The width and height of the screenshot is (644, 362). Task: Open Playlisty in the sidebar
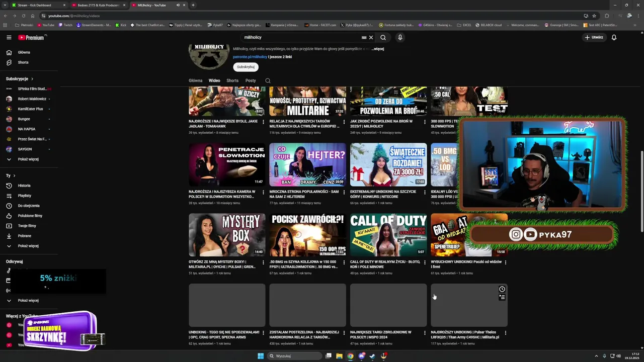tap(25, 196)
